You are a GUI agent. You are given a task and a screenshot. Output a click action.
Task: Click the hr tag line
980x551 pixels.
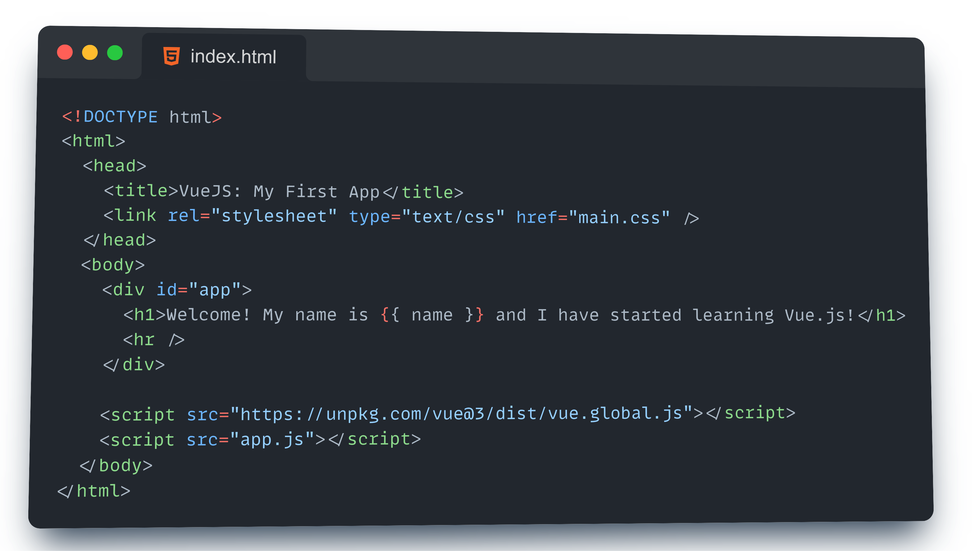[154, 340]
